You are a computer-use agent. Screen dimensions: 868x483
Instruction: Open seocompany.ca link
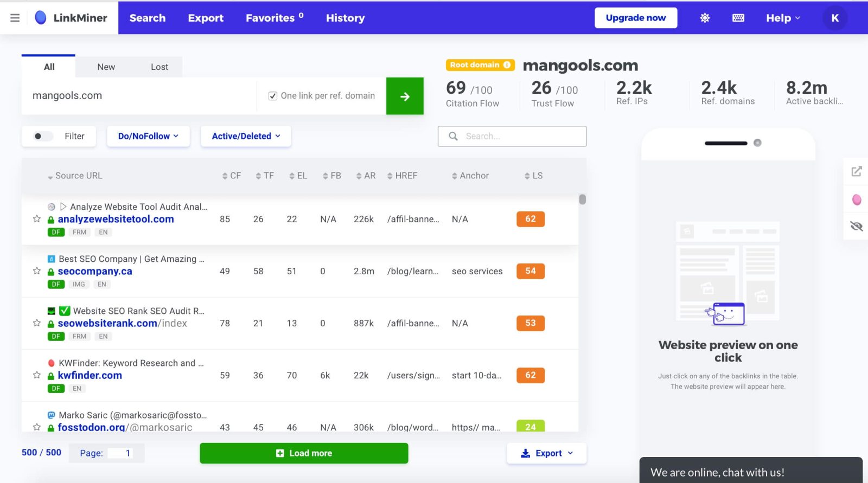95,271
